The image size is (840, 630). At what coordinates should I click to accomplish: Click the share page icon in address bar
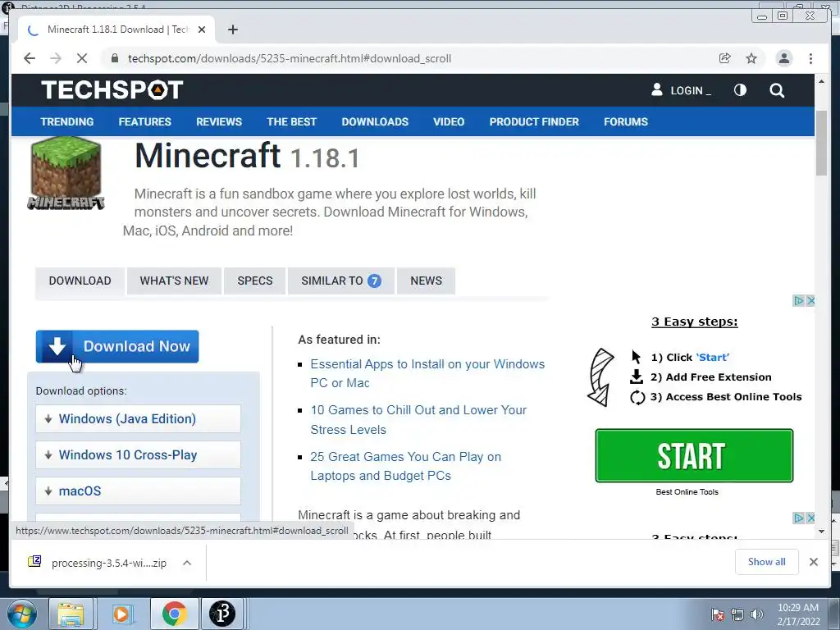coord(724,58)
